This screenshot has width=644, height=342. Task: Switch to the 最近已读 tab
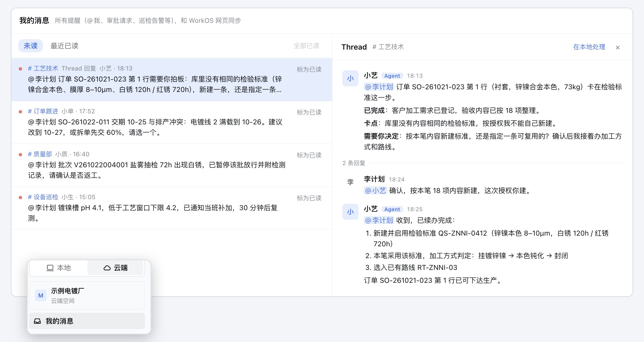tap(64, 46)
